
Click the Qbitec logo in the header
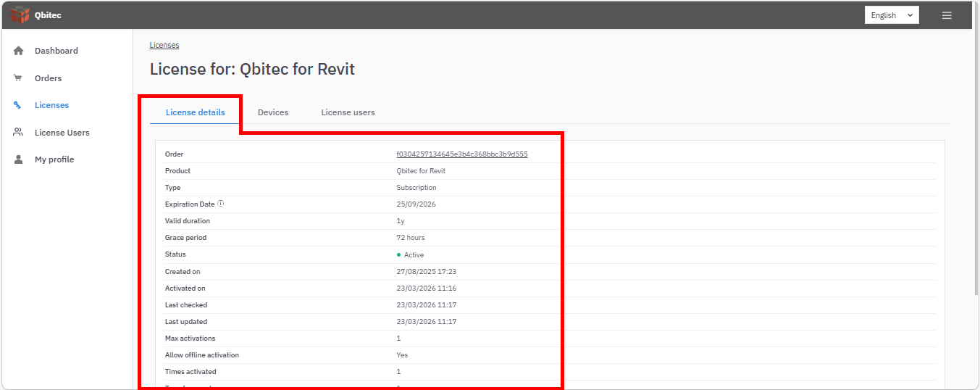[x=20, y=15]
